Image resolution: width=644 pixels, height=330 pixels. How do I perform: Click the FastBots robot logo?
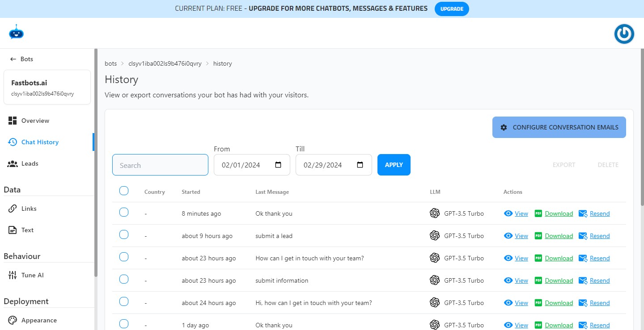16,32
